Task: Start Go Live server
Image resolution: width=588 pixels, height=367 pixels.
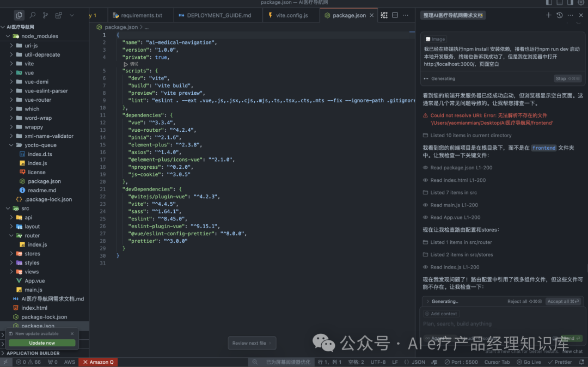Action: [529, 362]
